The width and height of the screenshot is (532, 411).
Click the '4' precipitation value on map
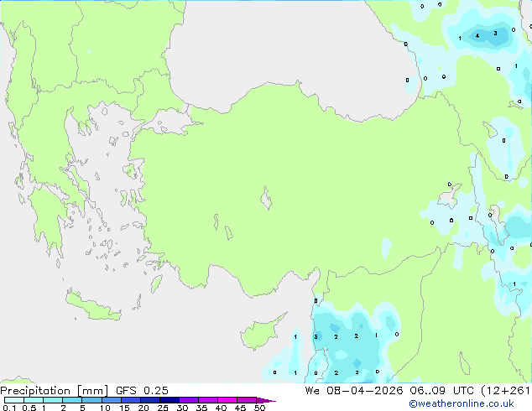point(477,35)
